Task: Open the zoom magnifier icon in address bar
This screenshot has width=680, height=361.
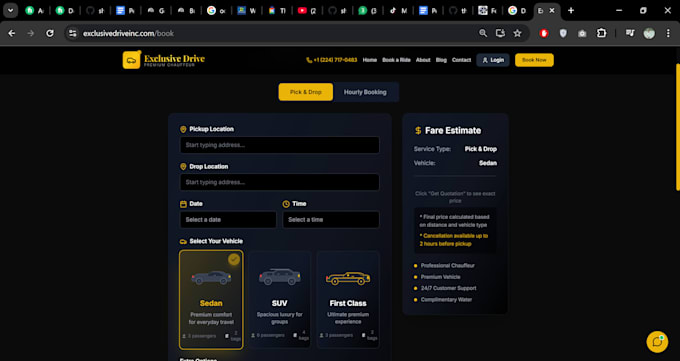Action: [x=483, y=33]
